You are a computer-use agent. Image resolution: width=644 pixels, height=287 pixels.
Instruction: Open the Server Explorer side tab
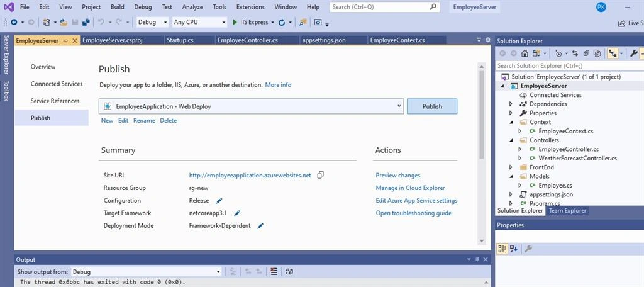point(6,55)
